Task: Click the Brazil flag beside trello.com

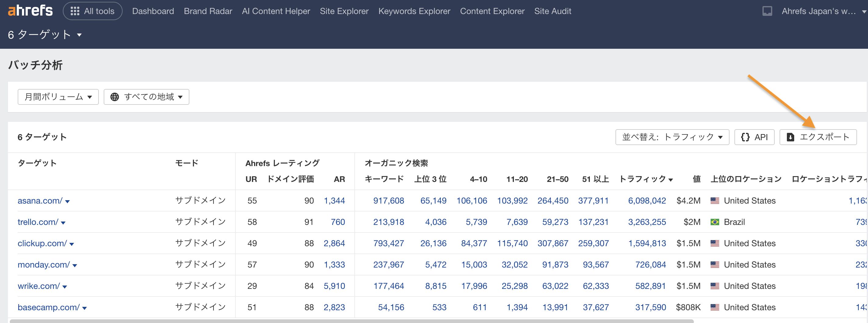Action: (715, 222)
